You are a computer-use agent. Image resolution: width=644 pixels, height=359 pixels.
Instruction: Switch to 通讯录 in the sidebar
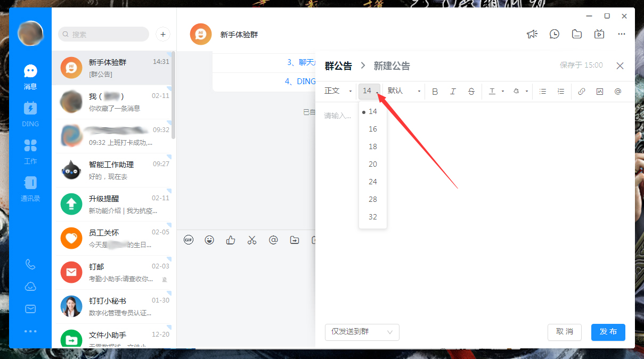pyautogui.click(x=30, y=189)
